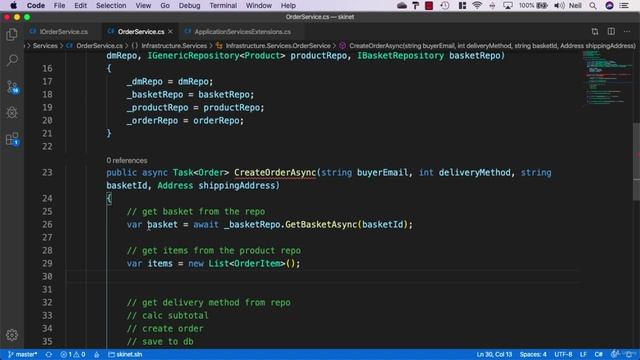This screenshot has width=640, height=360.
Task: Click the Ln 30, Col 13 indicator
Action: pos(494,354)
